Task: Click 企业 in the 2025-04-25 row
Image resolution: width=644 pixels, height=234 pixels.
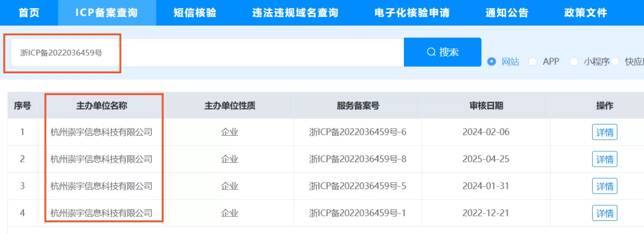Action: pyautogui.click(x=230, y=159)
